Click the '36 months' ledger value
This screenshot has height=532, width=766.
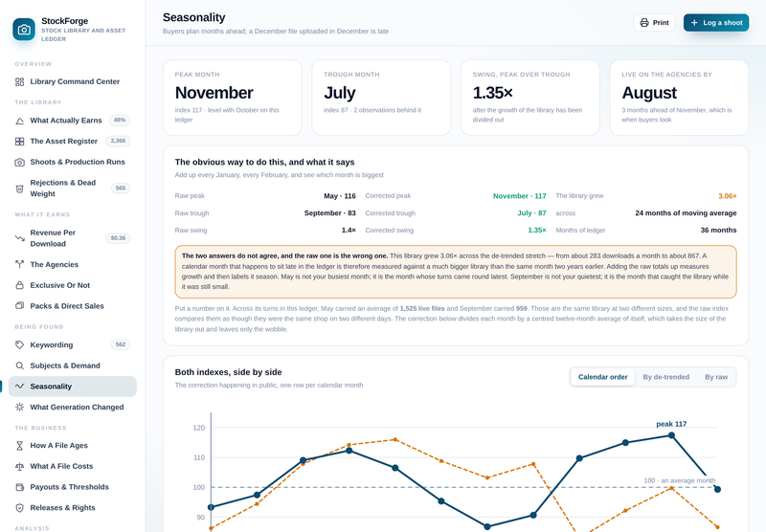click(x=718, y=230)
